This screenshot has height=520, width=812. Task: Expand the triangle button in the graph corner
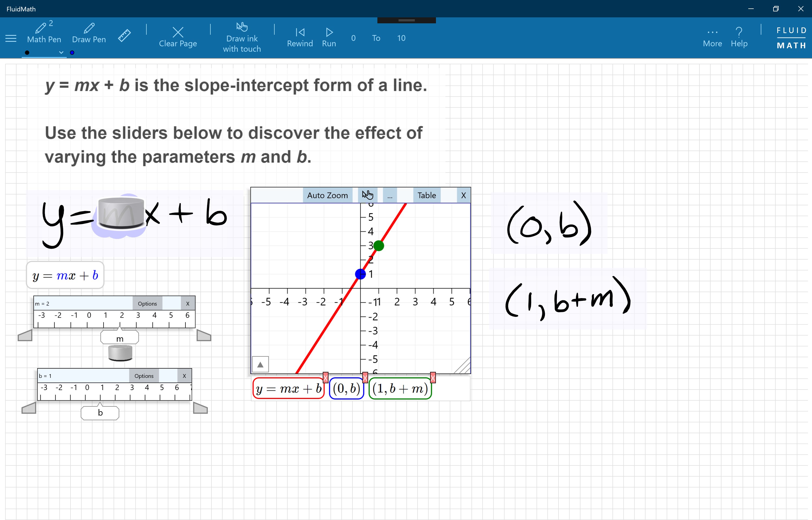pos(260,365)
